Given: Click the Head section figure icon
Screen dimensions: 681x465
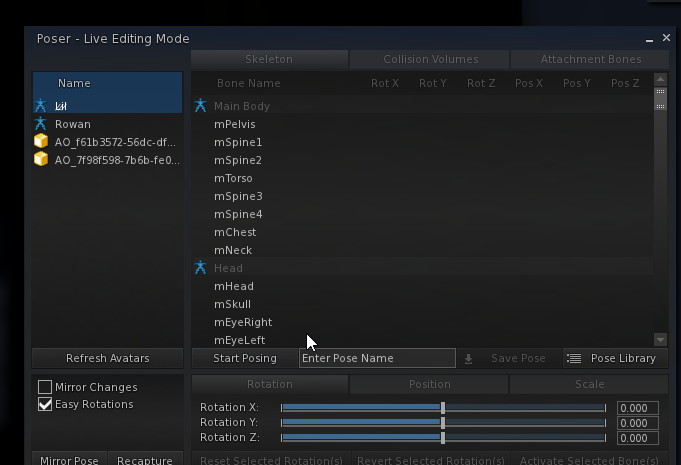Looking at the screenshot, I should point(200,267).
